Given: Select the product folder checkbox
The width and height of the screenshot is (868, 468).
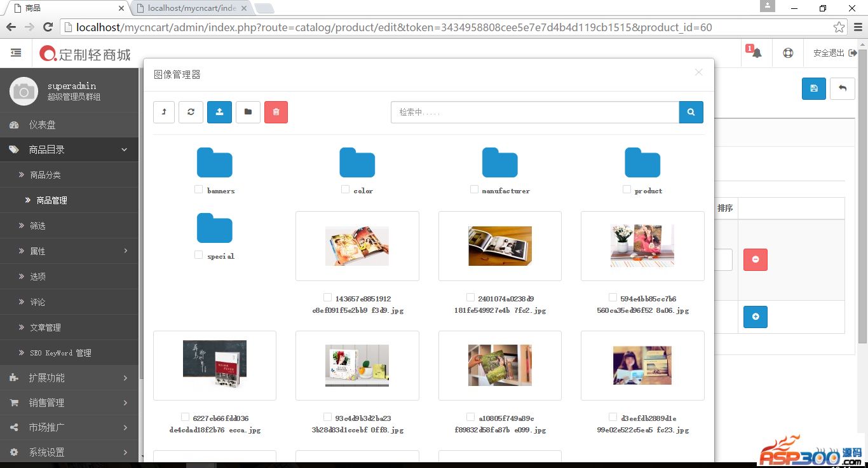Looking at the screenshot, I should pos(626,189).
